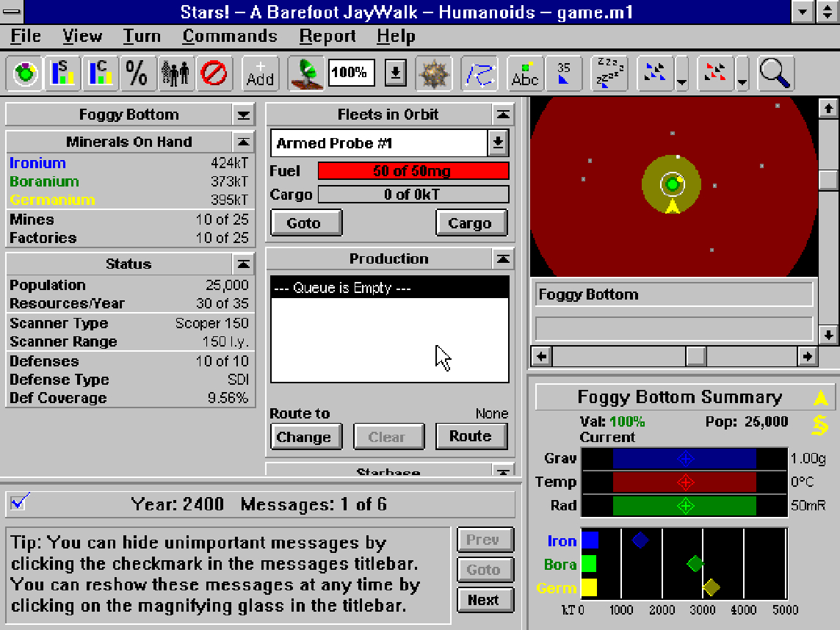
Task: Open the Report menu
Action: 327,36
